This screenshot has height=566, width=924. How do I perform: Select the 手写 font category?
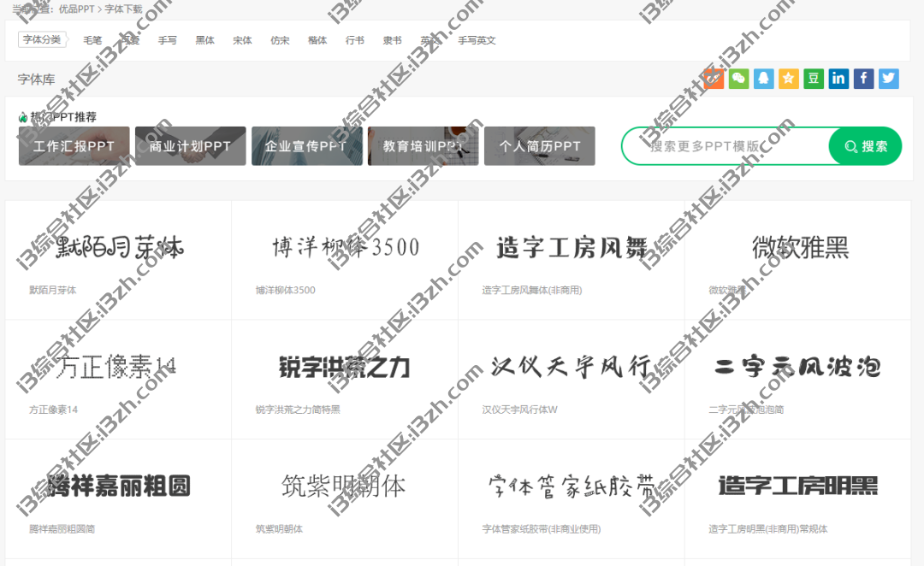[x=168, y=40]
